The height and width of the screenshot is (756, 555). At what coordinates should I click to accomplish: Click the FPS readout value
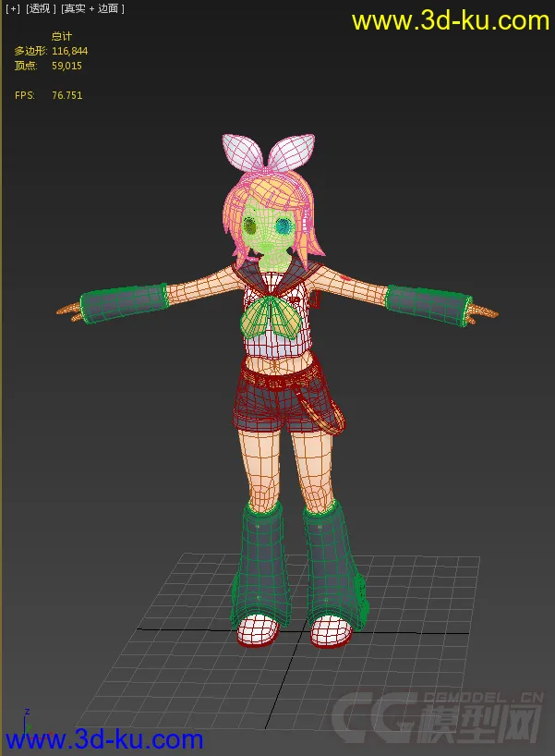click(x=66, y=95)
